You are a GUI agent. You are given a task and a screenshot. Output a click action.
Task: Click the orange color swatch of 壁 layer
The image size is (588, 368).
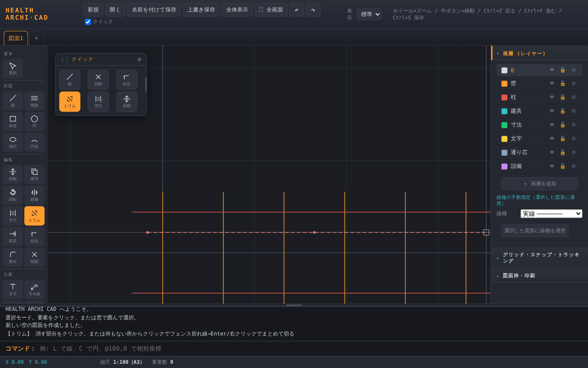tap(504, 84)
